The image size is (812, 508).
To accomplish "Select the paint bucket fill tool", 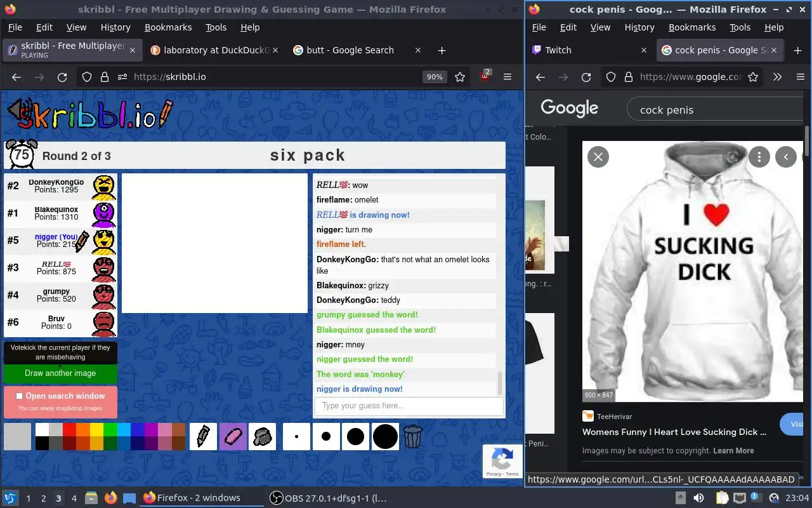I will point(262,436).
